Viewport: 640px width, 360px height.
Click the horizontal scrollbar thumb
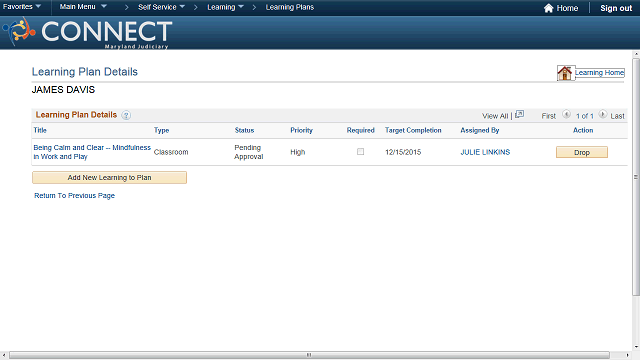(x=309, y=355)
